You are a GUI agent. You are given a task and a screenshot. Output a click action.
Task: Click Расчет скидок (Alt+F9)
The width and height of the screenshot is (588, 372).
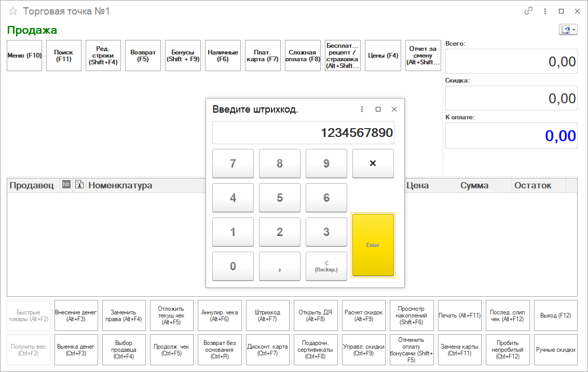click(x=364, y=315)
